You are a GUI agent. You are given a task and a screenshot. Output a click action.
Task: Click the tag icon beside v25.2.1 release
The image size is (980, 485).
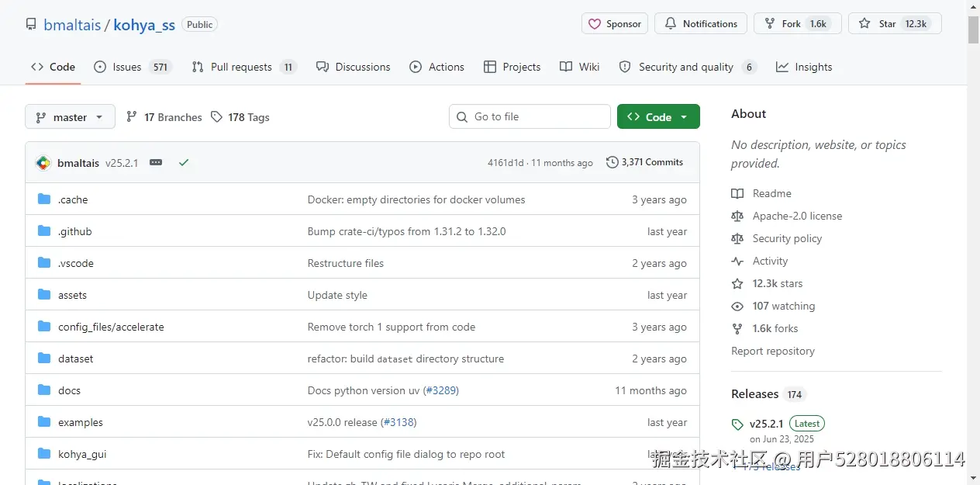point(737,424)
